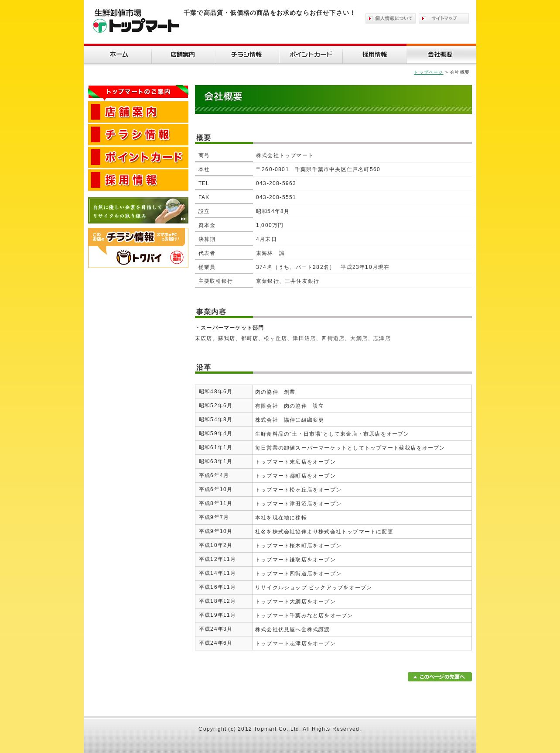Click the entry リサイクルショップ ピックアップをオープン
Viewport: 560px width, 753px height.
(x=314, y=588)
